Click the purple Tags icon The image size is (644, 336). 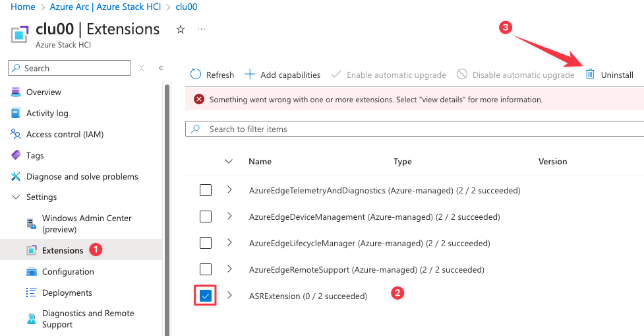[16, 155]
